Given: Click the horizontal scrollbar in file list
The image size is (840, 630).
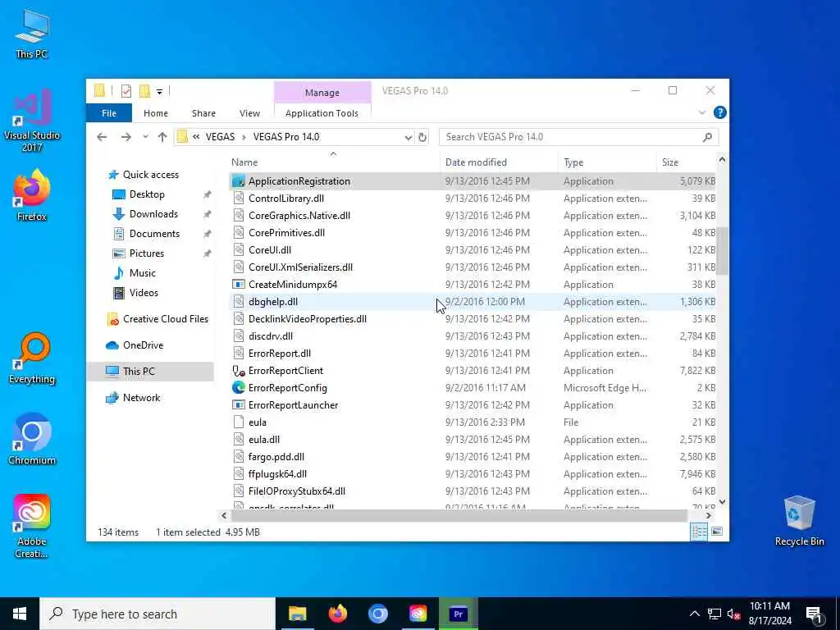Looking at the screenshot, I should (x=459, y=515).
